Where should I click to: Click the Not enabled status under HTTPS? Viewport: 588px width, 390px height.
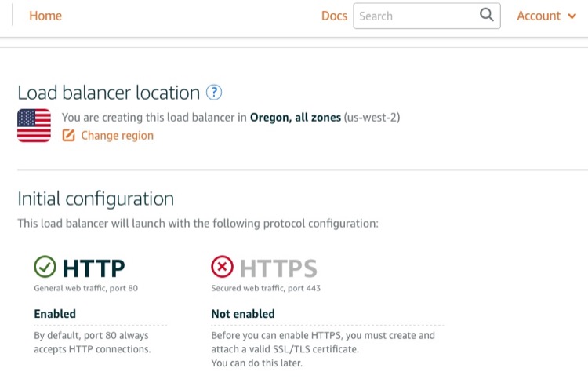pos(243,313)
